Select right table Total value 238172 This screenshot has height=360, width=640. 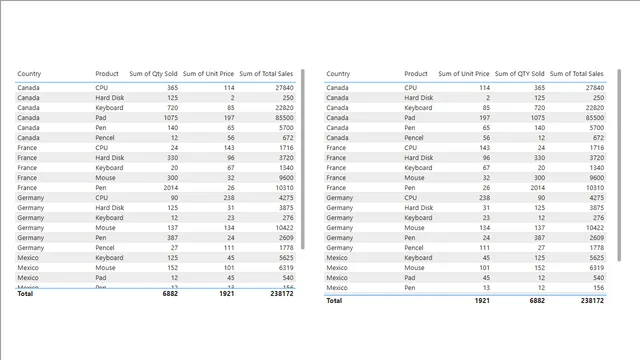tap(592, 300)
